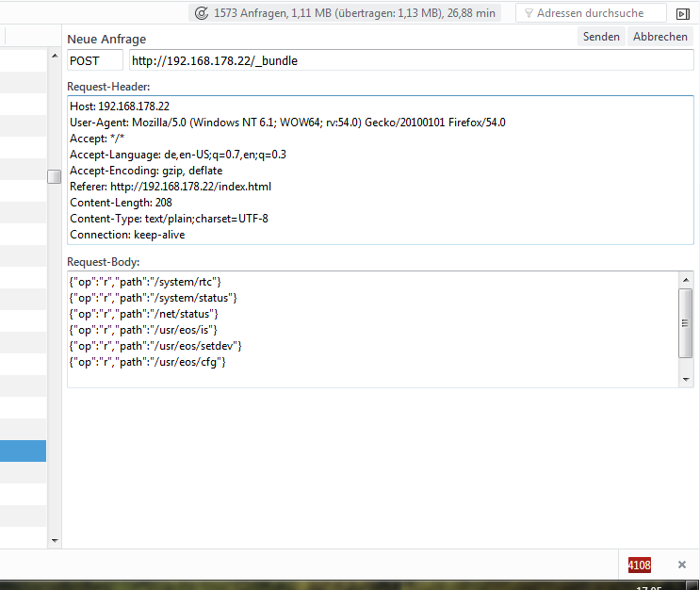This screenshot has height=590, width=700.
Task: Click inside the Request-Header text area
Action: click(x=381, y=171)
